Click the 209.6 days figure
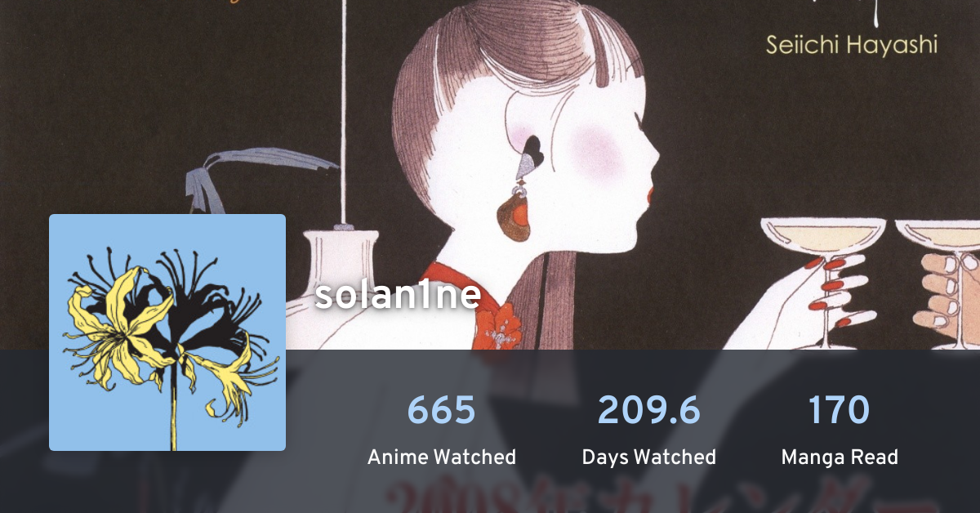 point(649,410)
